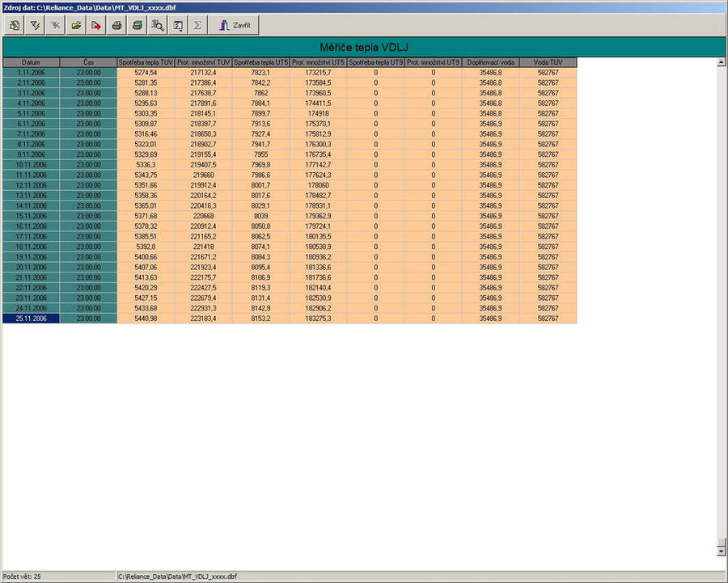Open the filter tool in the toolbar
The height and width of the screenshot is (583, 728).
pyautogui.click(x=35, y=26)
